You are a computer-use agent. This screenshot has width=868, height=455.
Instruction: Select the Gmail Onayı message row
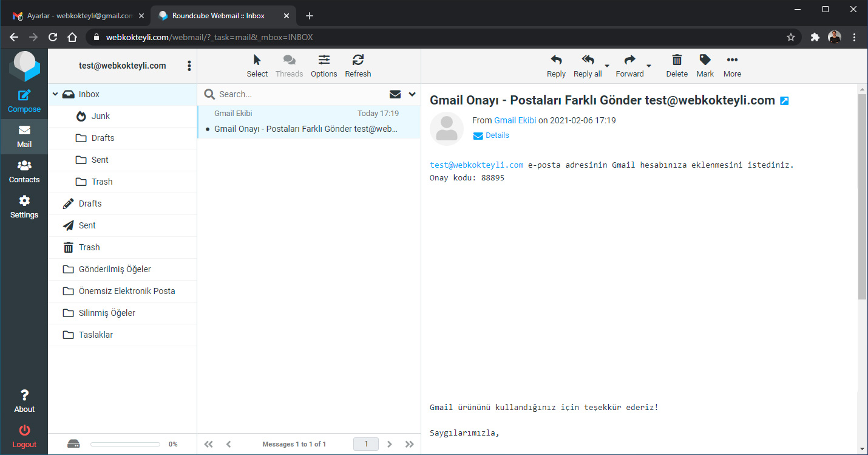[x=309, y=121]
